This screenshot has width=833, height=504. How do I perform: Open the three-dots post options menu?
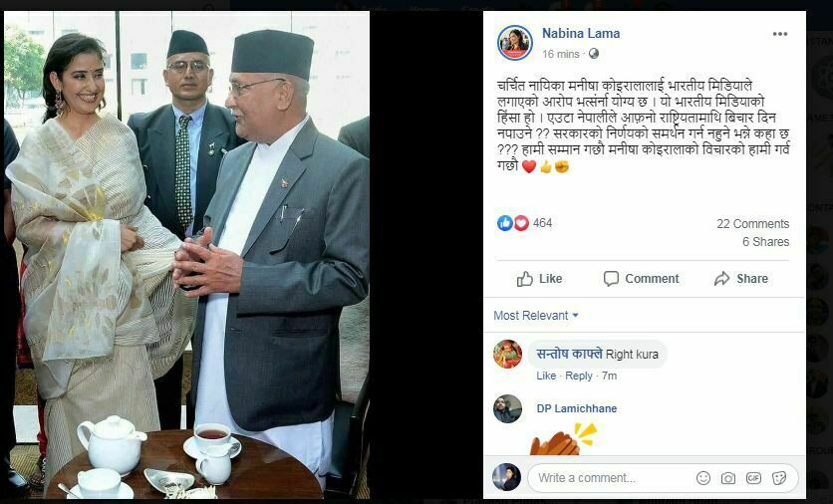(779, 34)
